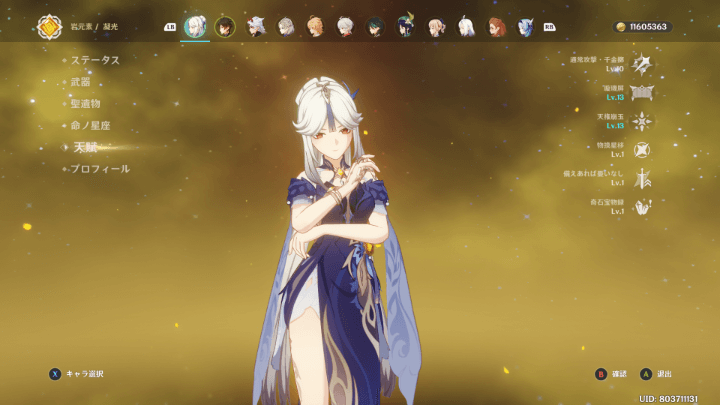Open the 天権崩玉 elemental burst icon
The width and height of the screenshot is (720, 405).
642,121
